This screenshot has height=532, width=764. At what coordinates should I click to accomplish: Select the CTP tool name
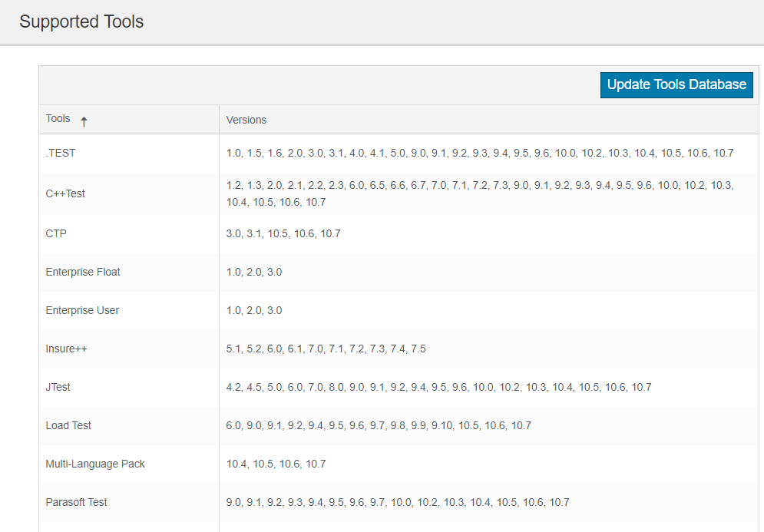click(56, 233)
